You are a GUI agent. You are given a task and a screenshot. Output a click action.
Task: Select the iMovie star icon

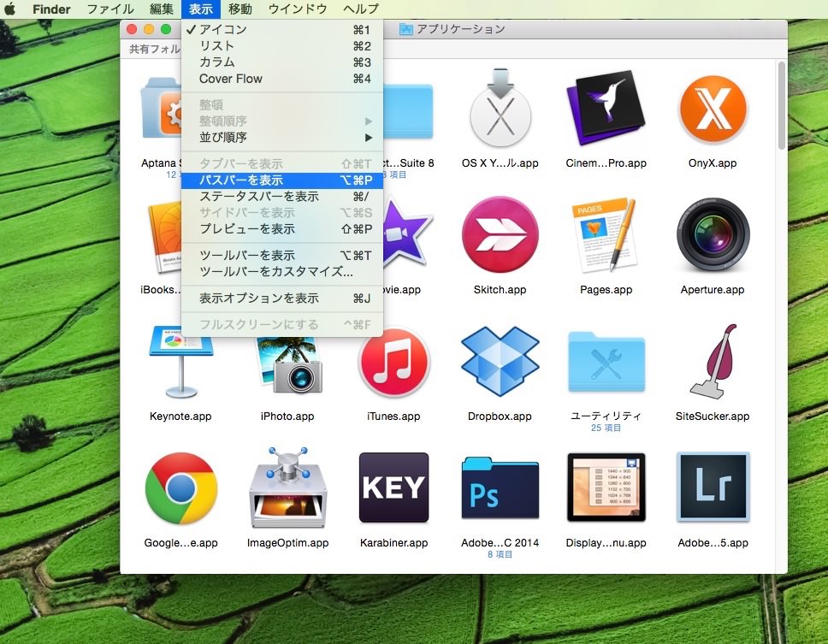pos(407,233)
